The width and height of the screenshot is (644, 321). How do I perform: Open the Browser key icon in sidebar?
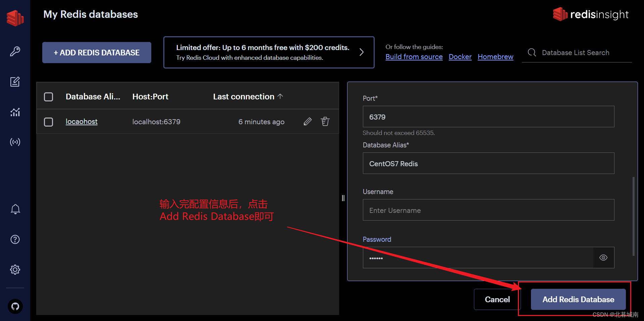[x=15, y=51]
